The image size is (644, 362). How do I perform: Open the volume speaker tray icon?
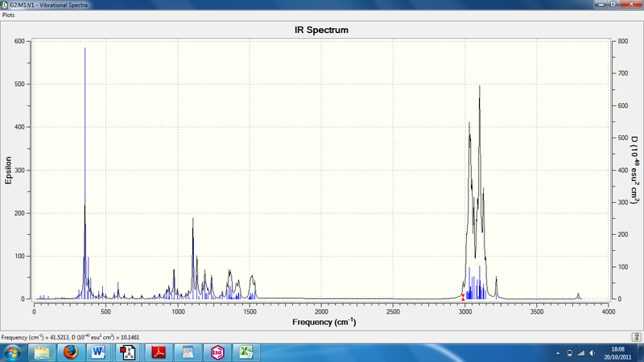(x=592, y=353)
